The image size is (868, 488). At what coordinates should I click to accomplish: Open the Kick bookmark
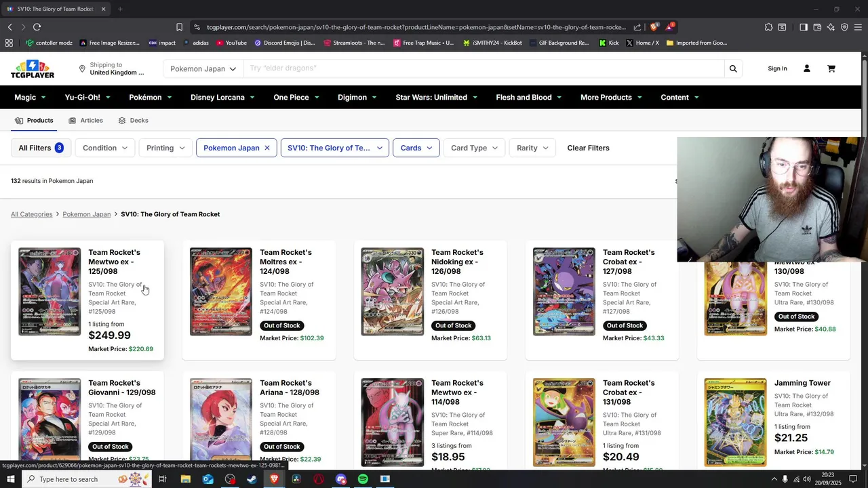(609, 43)
